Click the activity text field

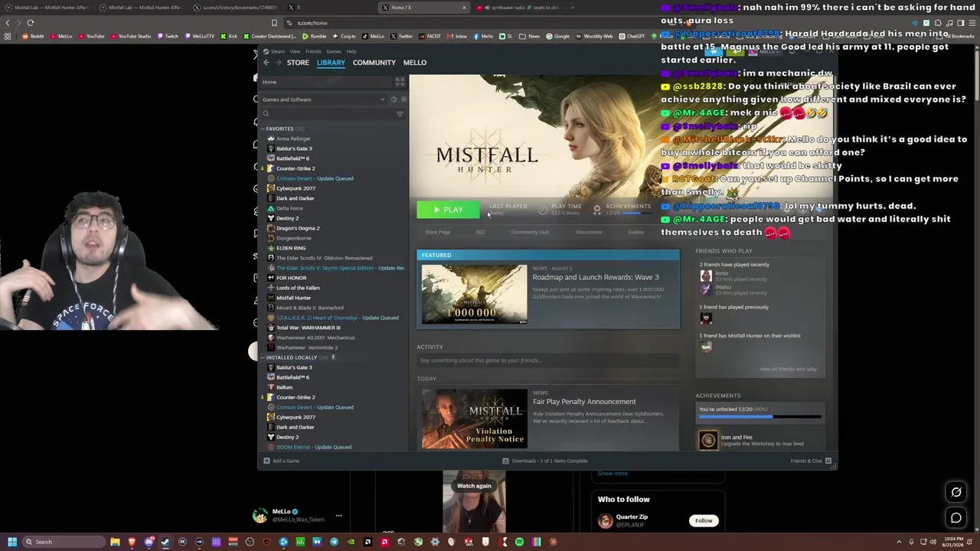pos(547,360)
